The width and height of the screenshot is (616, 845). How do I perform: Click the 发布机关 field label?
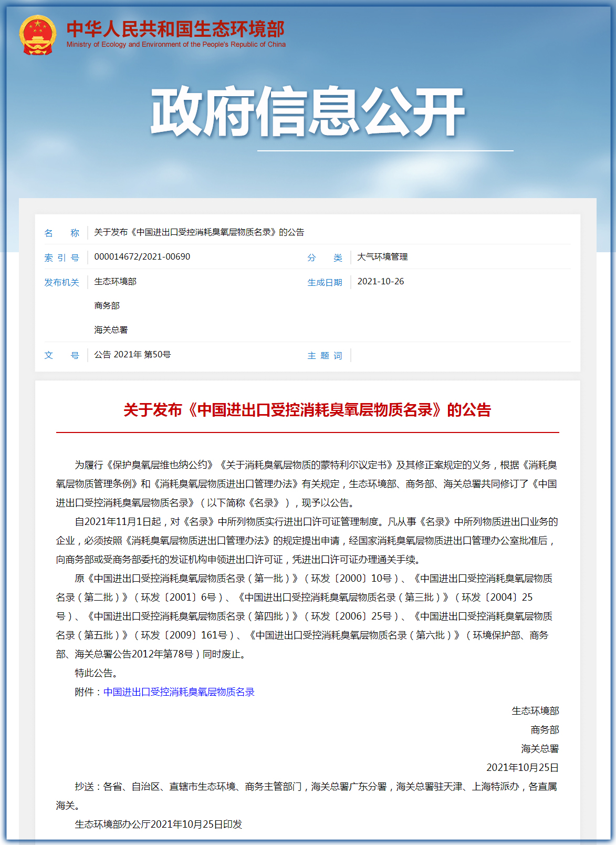(61, 282)
